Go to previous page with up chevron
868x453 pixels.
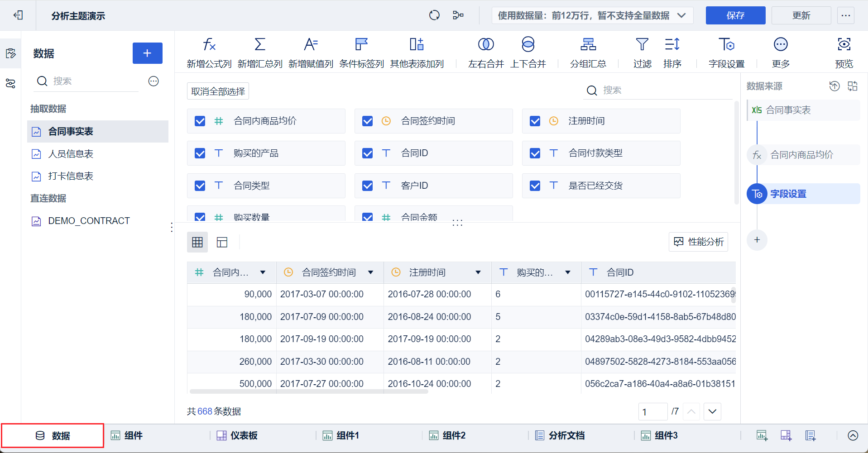coord(691,411)
